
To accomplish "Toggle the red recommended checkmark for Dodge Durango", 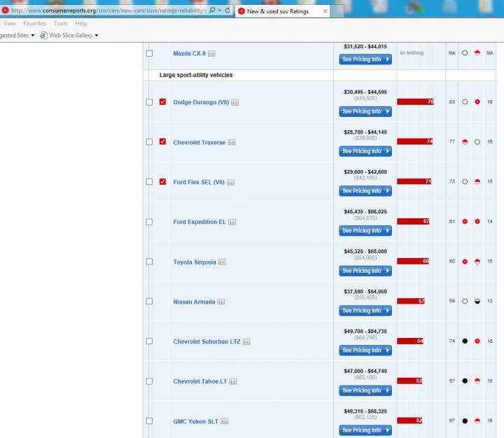I will (162, 102).
